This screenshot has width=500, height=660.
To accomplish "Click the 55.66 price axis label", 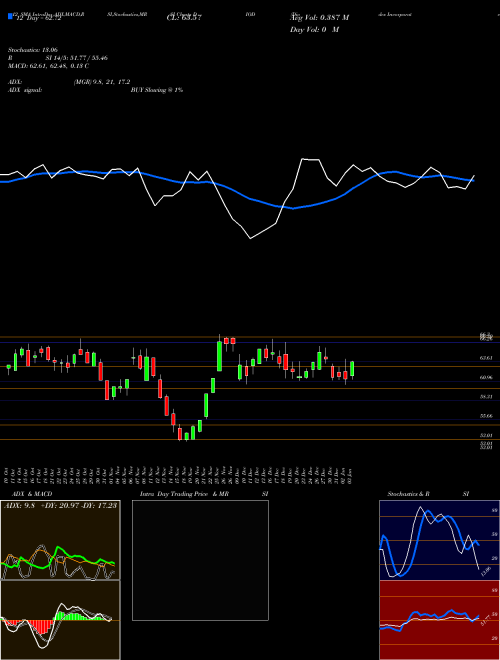I will [x=486, y=416].
